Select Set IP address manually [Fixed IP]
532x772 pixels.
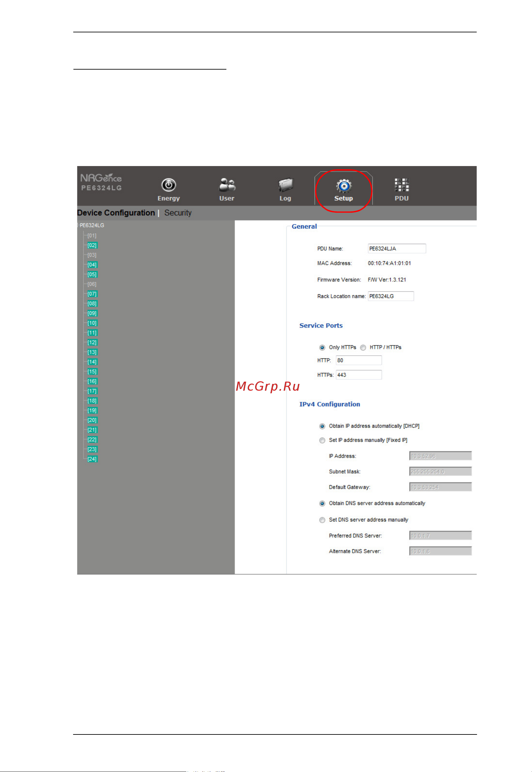[x=322, y=441]
